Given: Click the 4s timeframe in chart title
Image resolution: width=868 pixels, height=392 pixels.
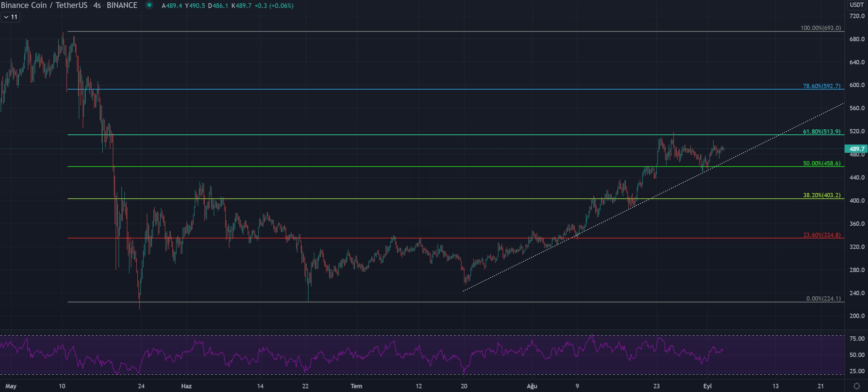Looking at the screenshot, I should 97,5.
